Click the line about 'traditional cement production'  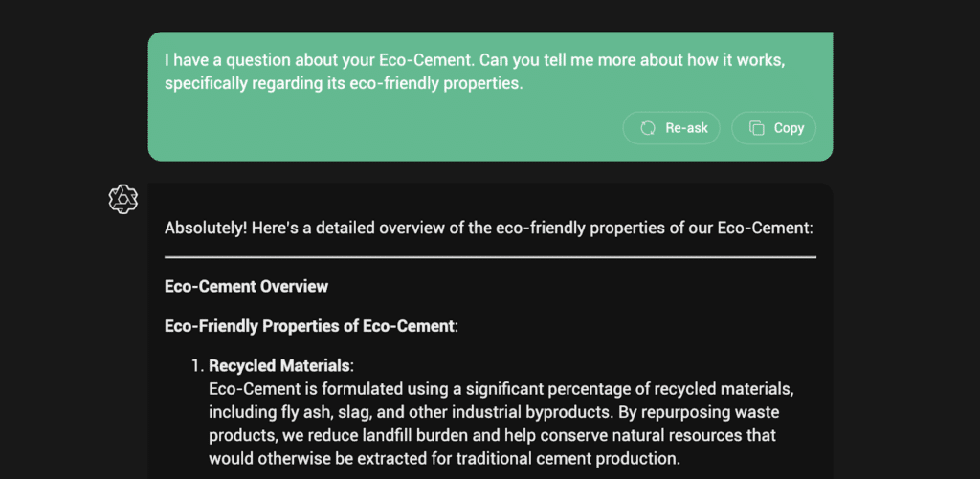[x=444, y=458]
